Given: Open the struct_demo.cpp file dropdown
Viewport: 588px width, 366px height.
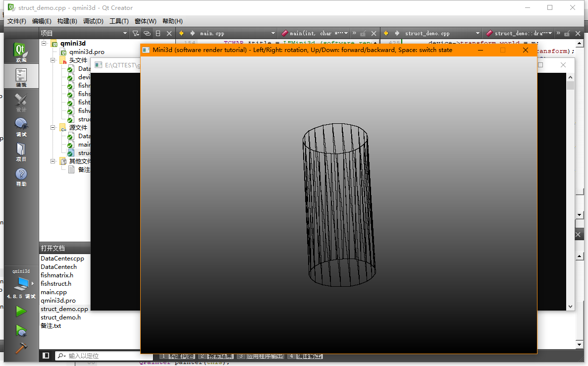Looking at the screenshot, I should click(442, 33).
